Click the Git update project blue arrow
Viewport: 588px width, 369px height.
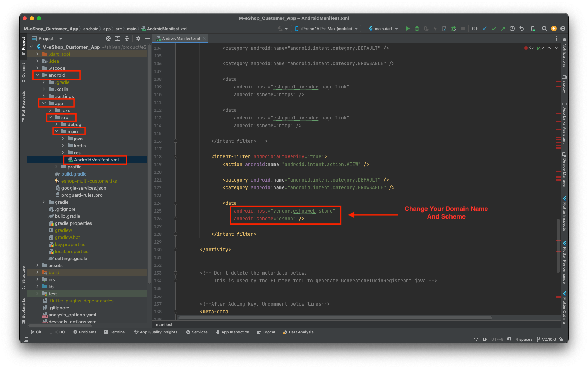pos(485,29)
